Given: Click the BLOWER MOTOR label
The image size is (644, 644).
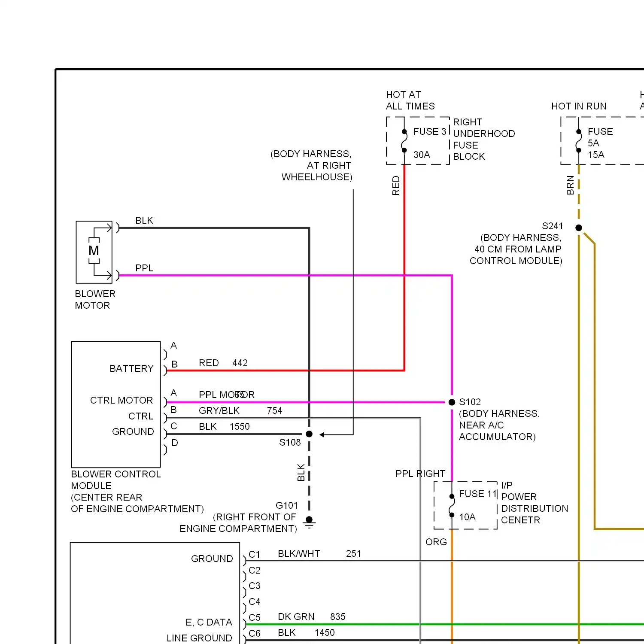Looking at the screenshot, I should point(95,300).
